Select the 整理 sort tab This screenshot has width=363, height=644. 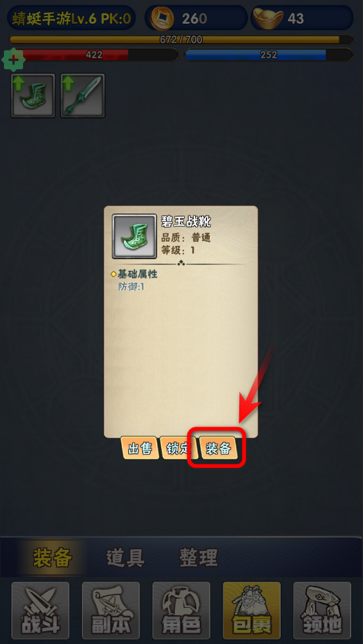click(199, 558)
